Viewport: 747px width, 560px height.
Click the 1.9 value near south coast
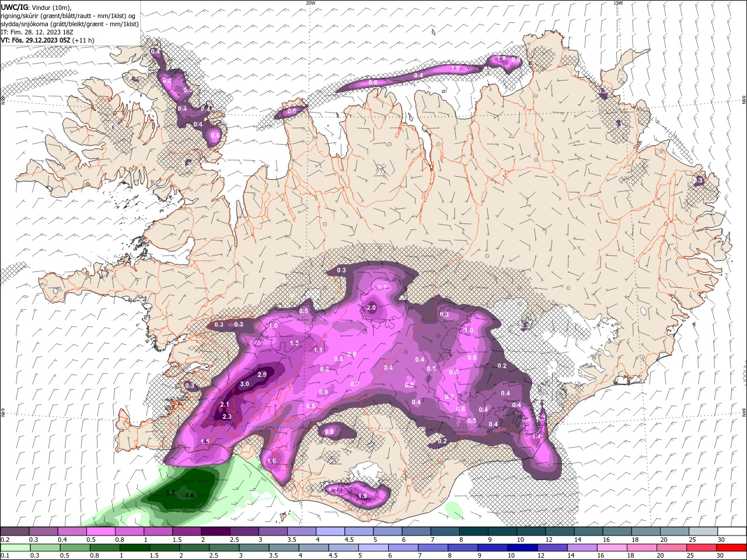362,496
